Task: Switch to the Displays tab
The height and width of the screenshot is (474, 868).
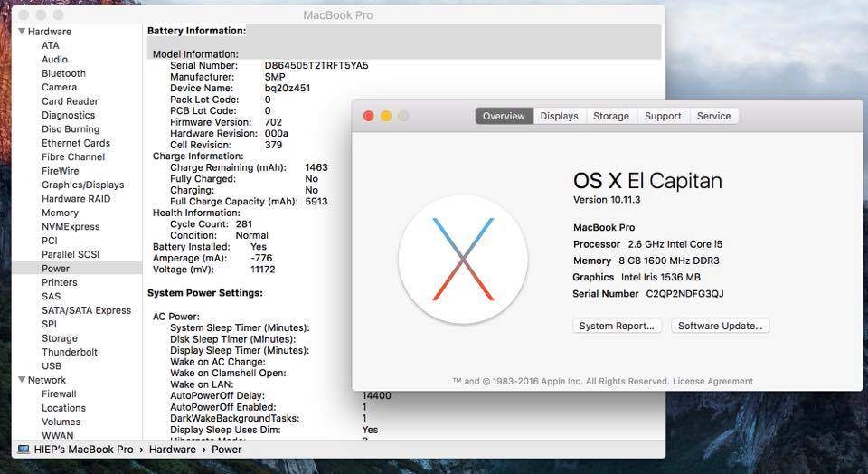Action: 559,116
